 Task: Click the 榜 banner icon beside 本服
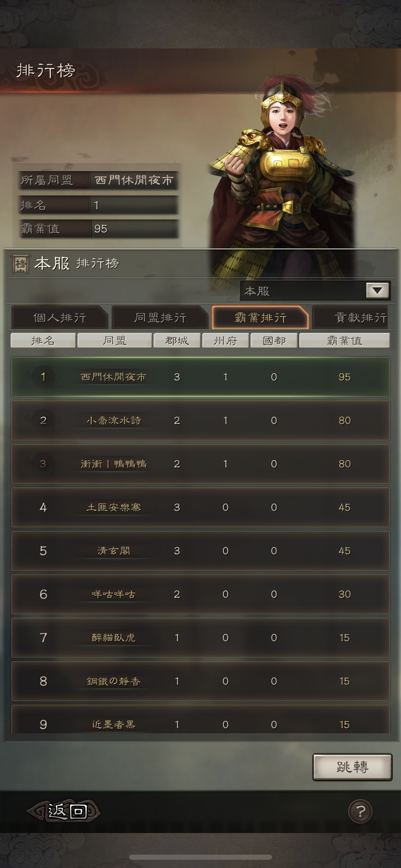[21, 264]
